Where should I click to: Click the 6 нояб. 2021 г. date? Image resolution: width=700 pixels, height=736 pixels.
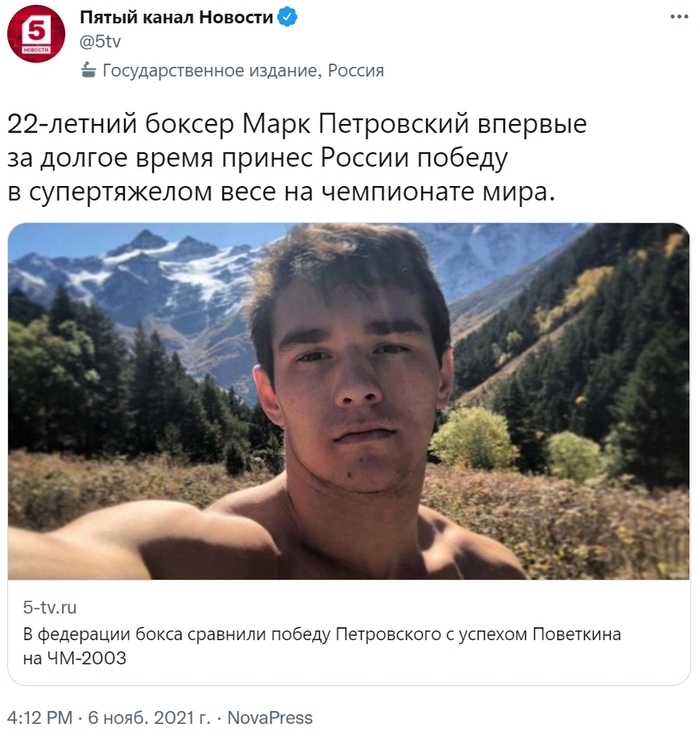(x=149, y=718)
